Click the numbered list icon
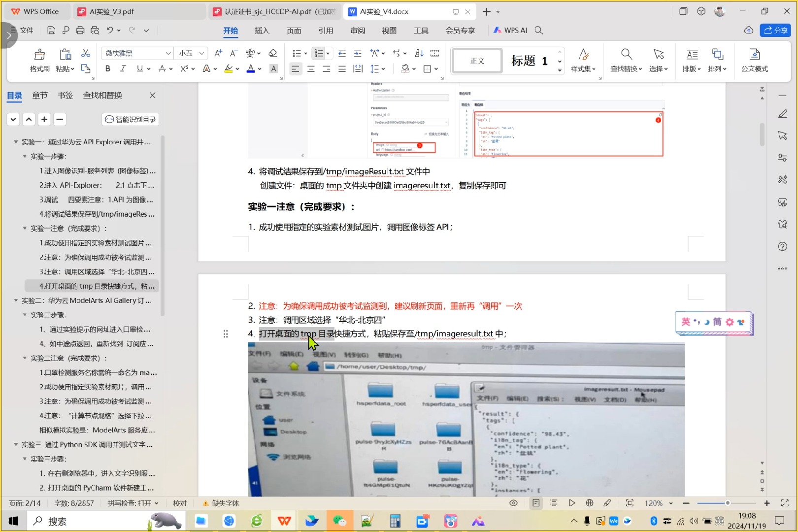The width and height of the screenshot is (798, 532). [x=319, y=53]
